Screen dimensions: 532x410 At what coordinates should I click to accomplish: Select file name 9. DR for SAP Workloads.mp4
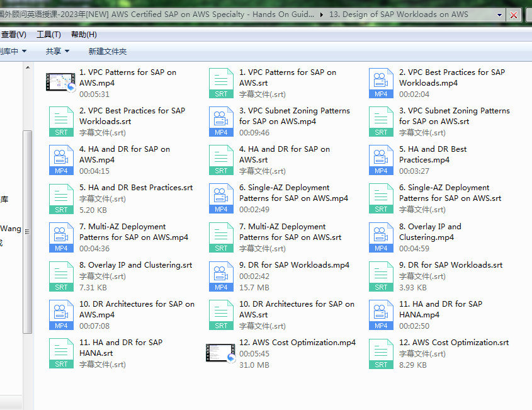(294, 265)
